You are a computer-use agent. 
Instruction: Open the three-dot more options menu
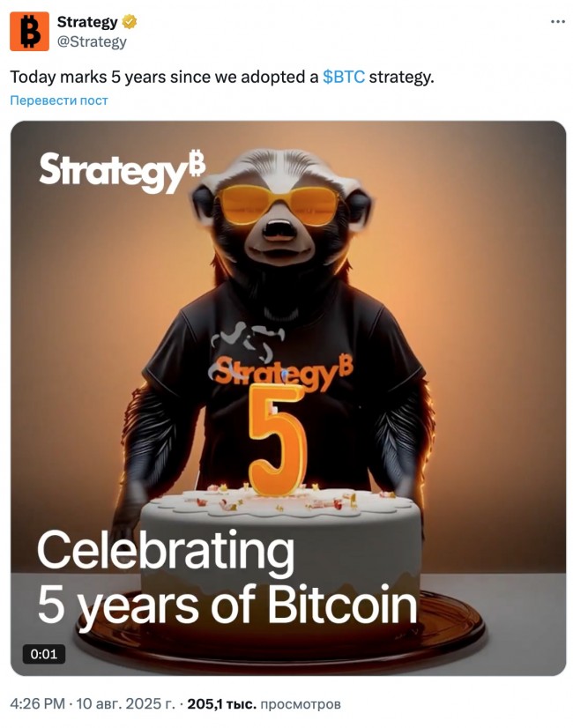click(x=557, y=22)
